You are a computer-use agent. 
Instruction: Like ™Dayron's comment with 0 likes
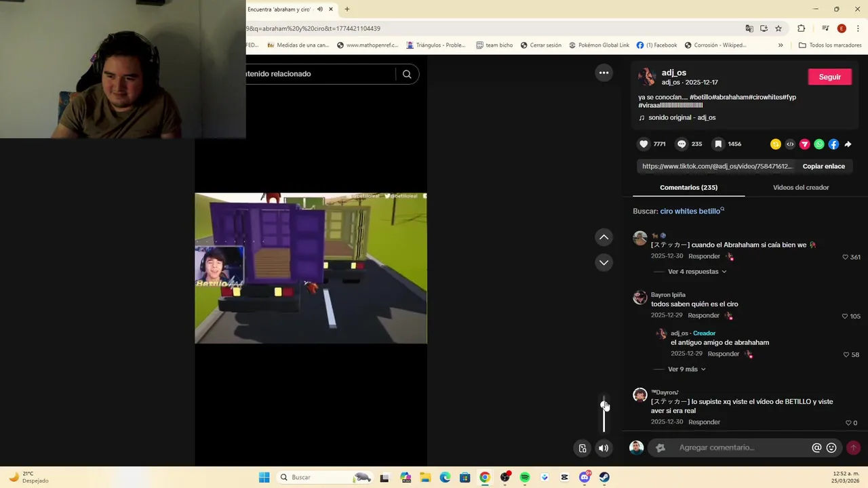(848, 423)
